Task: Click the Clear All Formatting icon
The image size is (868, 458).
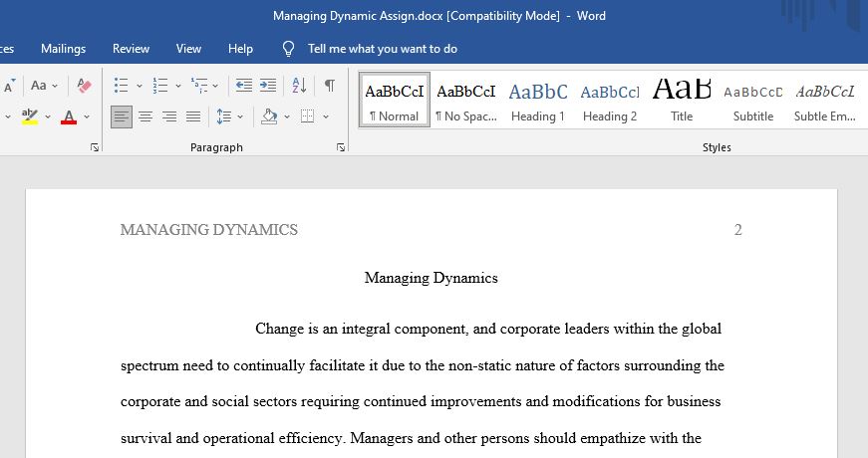Action: [x=84, y=86]
